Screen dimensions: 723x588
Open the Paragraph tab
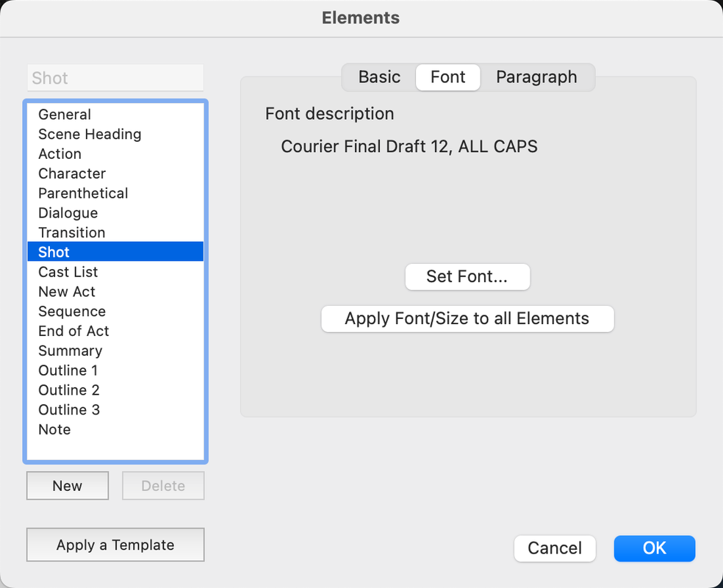tap(536, 77)
